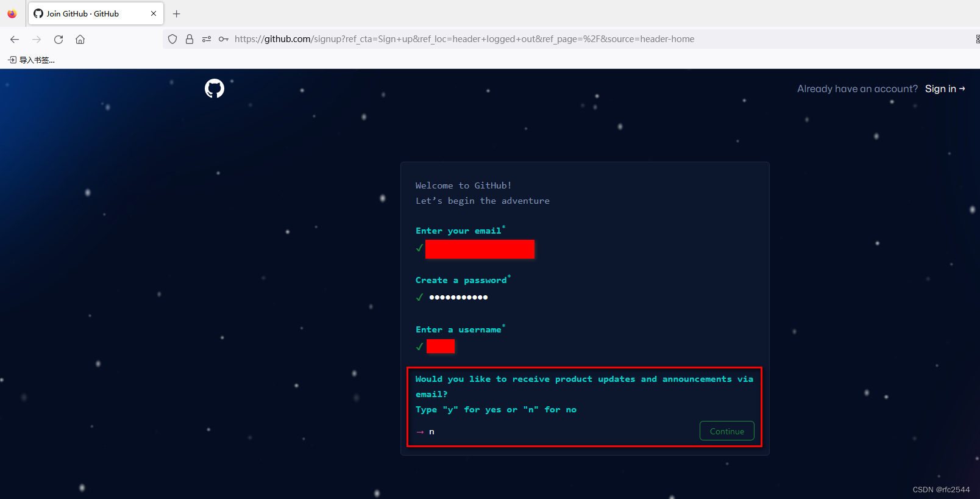Click the redacted email input field

point(480,249)
